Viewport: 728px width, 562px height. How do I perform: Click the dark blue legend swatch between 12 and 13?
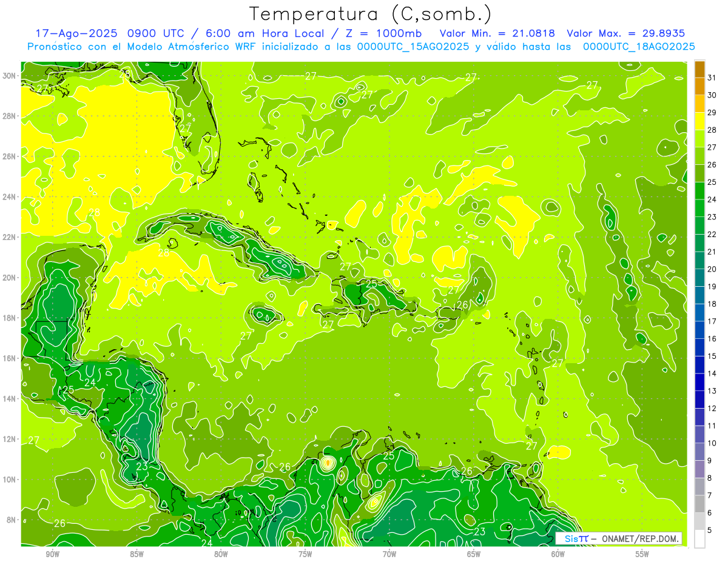699,400
